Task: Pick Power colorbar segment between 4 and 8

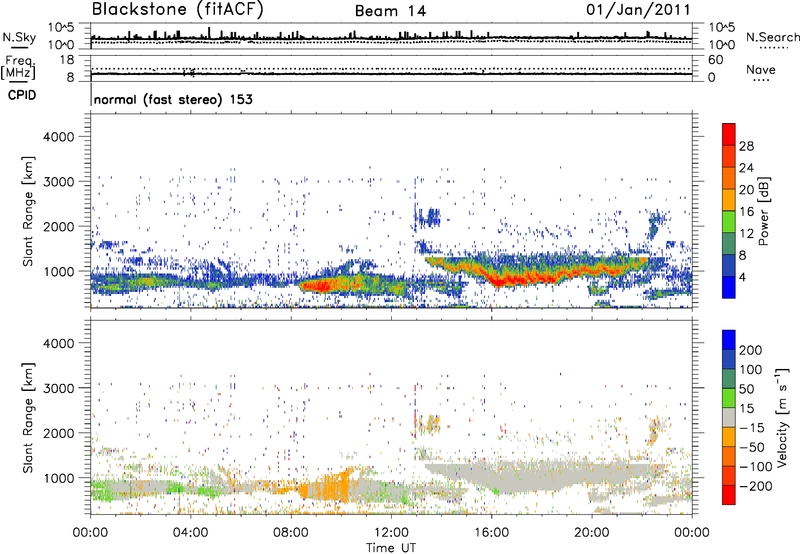Action: (x=729, y=265)
